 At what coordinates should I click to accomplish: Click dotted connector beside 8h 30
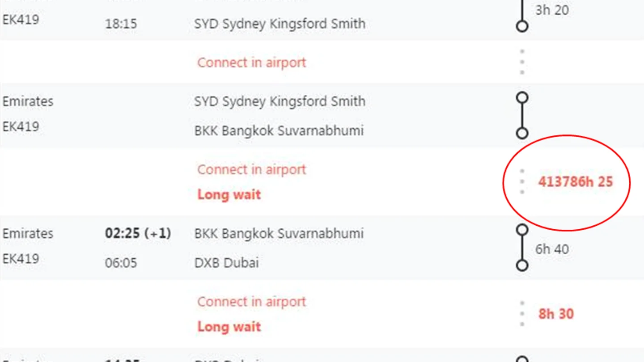pyautogui.click(x=522, y=314)
